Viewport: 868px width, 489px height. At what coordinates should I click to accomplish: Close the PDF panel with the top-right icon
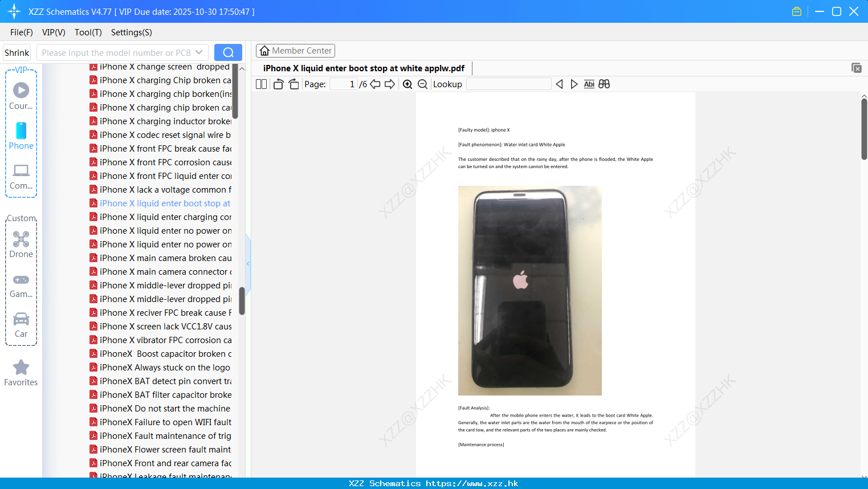point(857,68)
